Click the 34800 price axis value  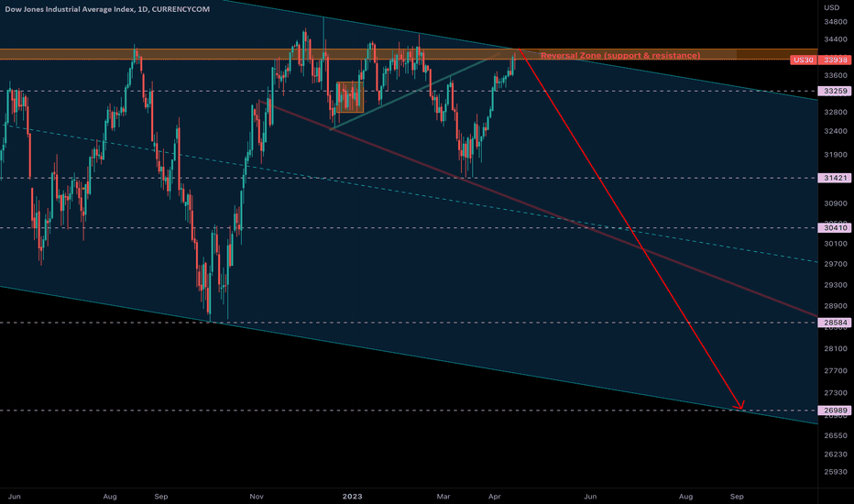836,22
